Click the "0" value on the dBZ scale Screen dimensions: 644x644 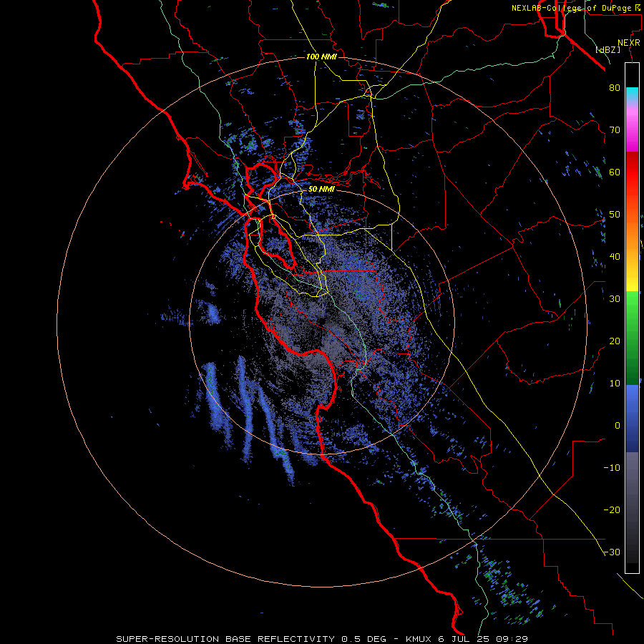point(618,426)
